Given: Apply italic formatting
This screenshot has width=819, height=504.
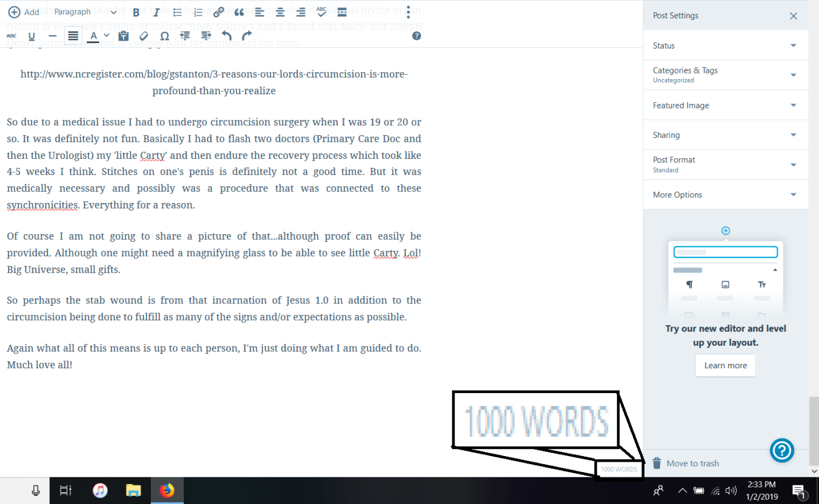Looking at the screenshot, I should pos(156,12).
